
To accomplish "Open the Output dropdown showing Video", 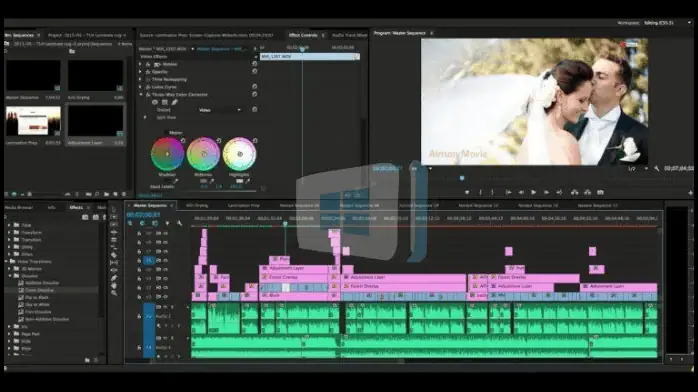I will 220,110.
